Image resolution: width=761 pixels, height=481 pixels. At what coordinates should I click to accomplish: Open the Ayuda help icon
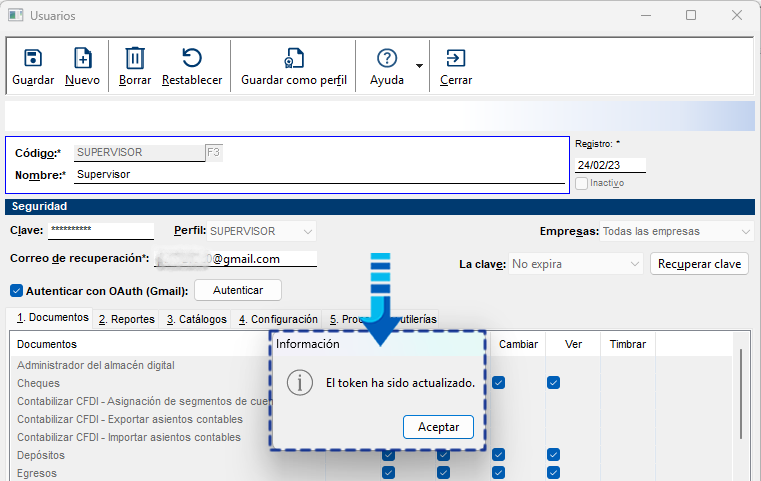(387, 59)
